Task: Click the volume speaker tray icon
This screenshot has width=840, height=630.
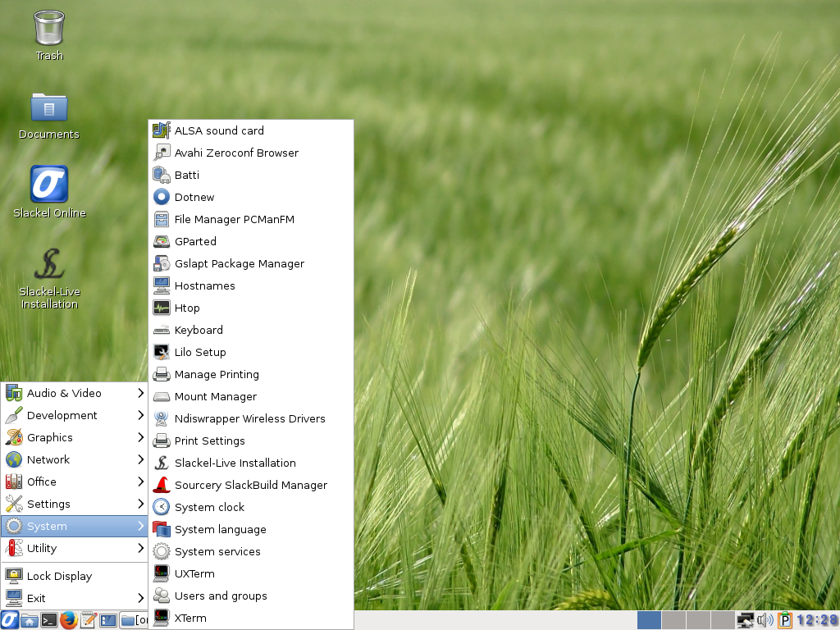Action: coord(765,620)
